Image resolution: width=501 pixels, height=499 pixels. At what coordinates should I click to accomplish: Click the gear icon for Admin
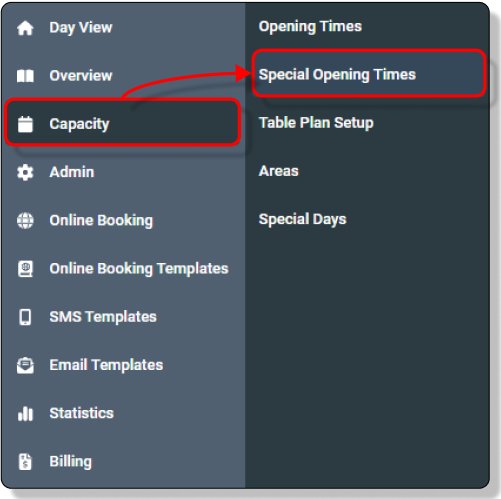(25, 172)
